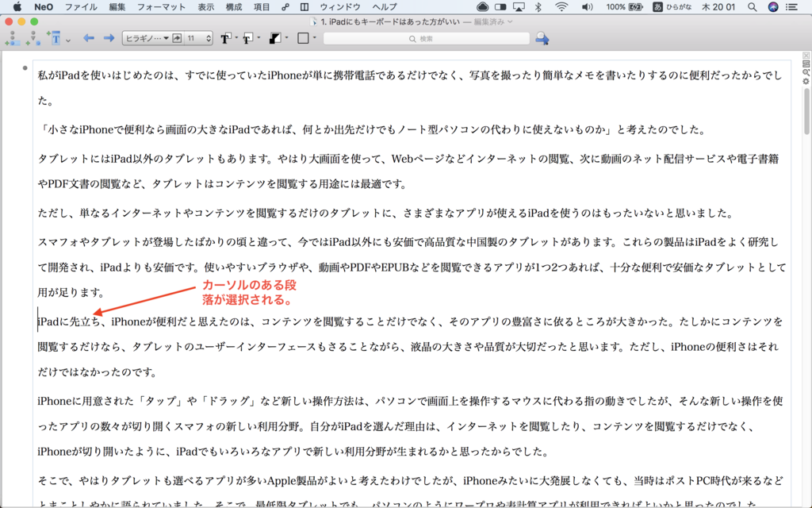This screenshot has height=508, width=812.
Task: Click the cloud status icon in menu bar
Action: 482,6
